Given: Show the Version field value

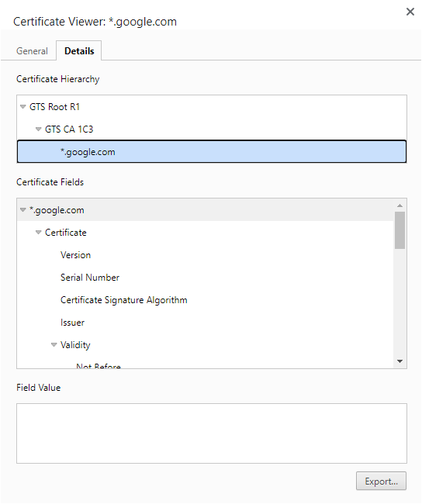Looking at the screenshot, I should pyautogui.click(x=206, y=255).
